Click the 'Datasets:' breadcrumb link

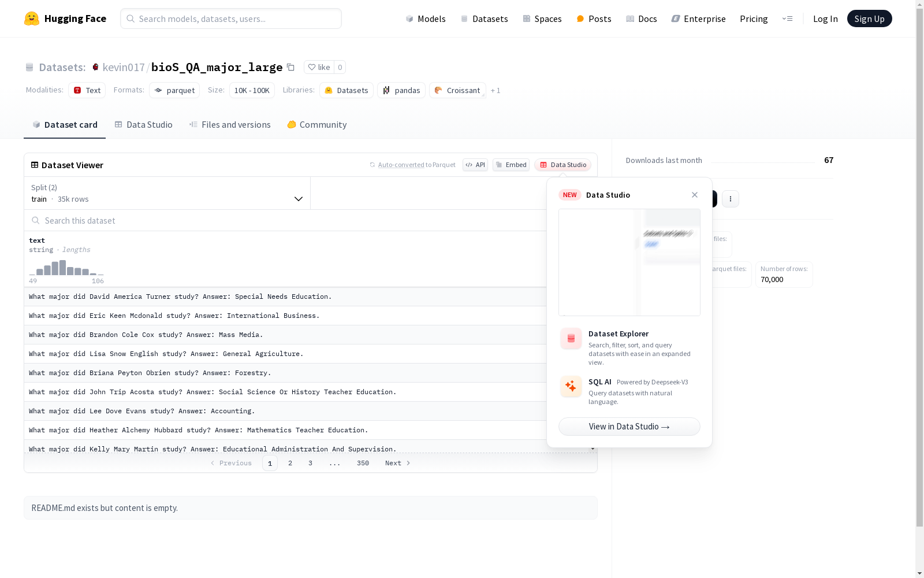[x=62, y=67]
